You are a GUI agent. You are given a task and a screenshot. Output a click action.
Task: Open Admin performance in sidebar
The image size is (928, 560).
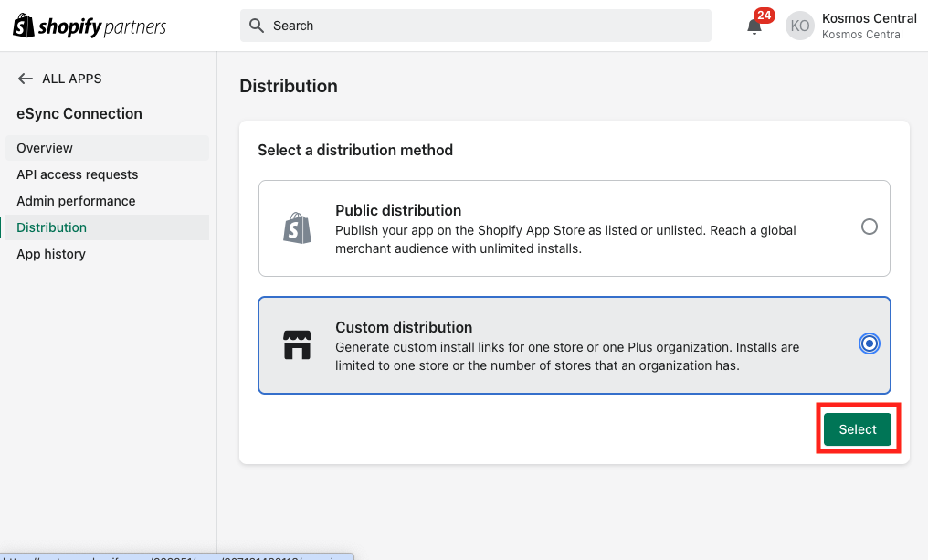(x=76, y=201)
